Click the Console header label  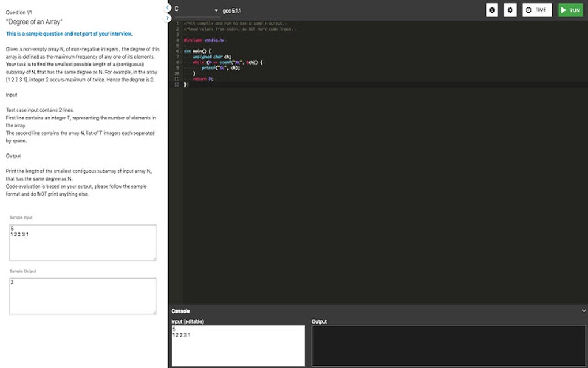point(180,311)
